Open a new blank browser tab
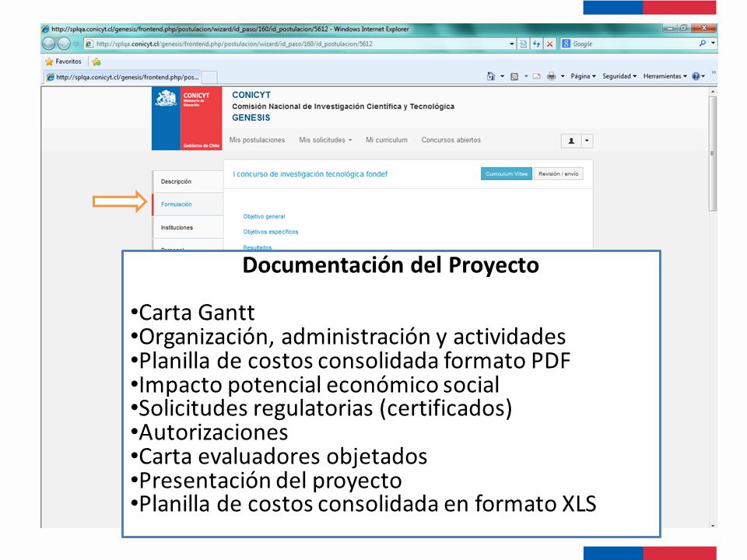The height and width of the screenshot is (560, 747). pos(209,77)
